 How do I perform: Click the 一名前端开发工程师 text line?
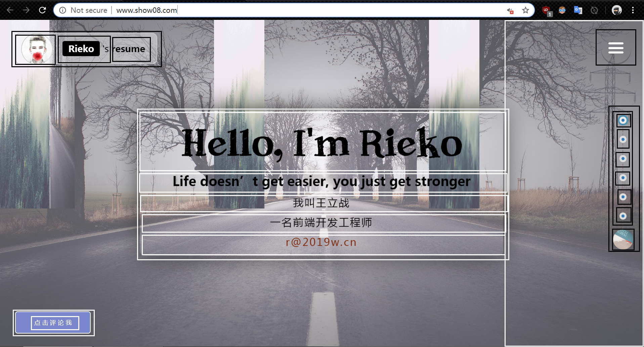[321, 223]
